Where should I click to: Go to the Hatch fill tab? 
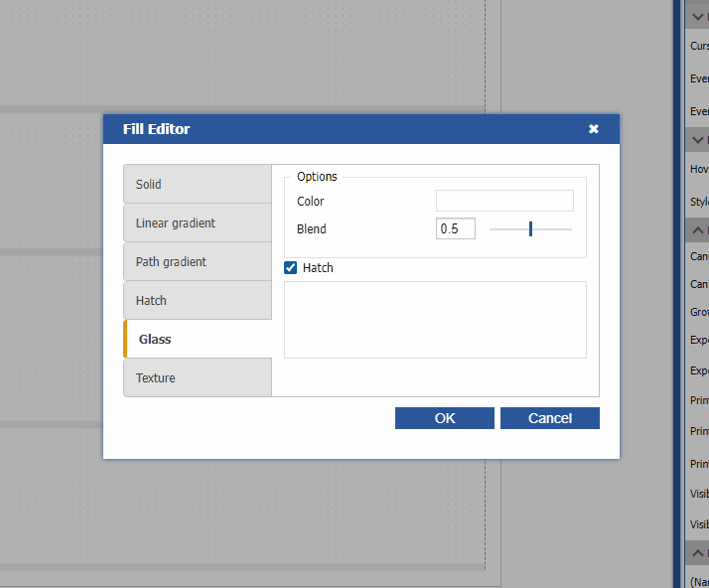coord(197,300)
